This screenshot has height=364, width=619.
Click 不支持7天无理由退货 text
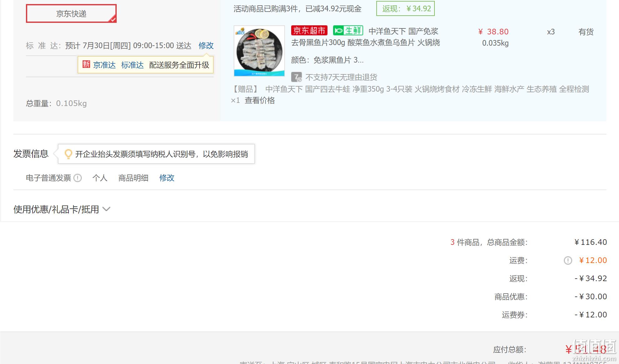click(x=341, y=77)
